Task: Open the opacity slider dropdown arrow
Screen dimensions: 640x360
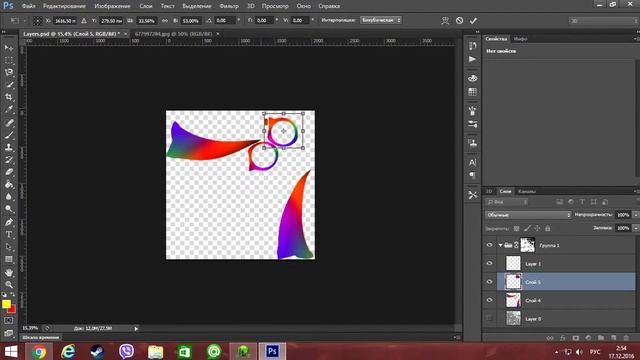Action: 635,215
